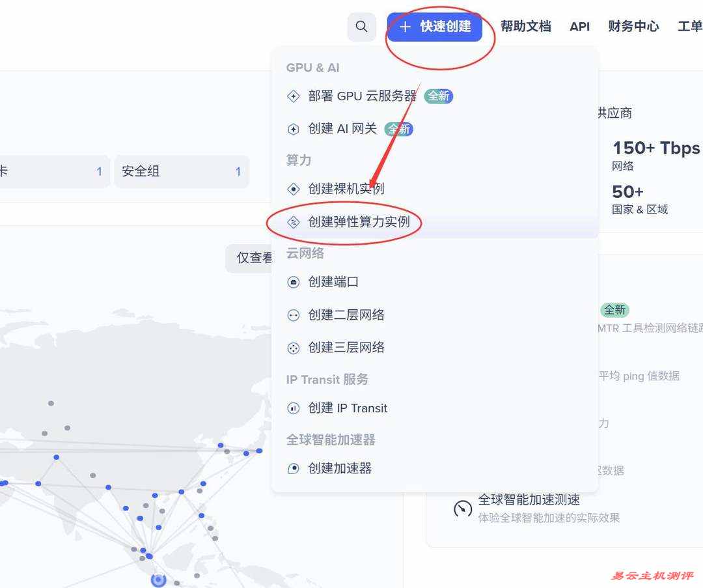
Task: Click the 创建端口 icon
Action: tap(294, 283)
